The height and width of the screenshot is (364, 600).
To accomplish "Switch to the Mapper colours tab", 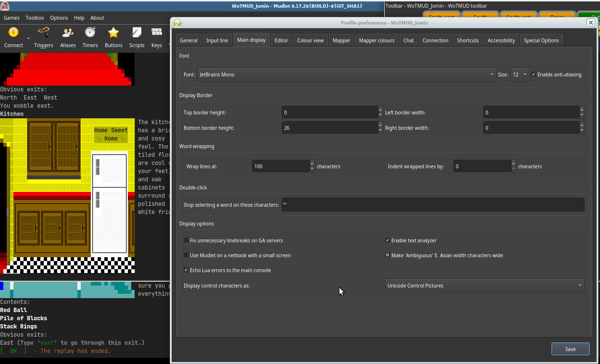I will (376, 40).
